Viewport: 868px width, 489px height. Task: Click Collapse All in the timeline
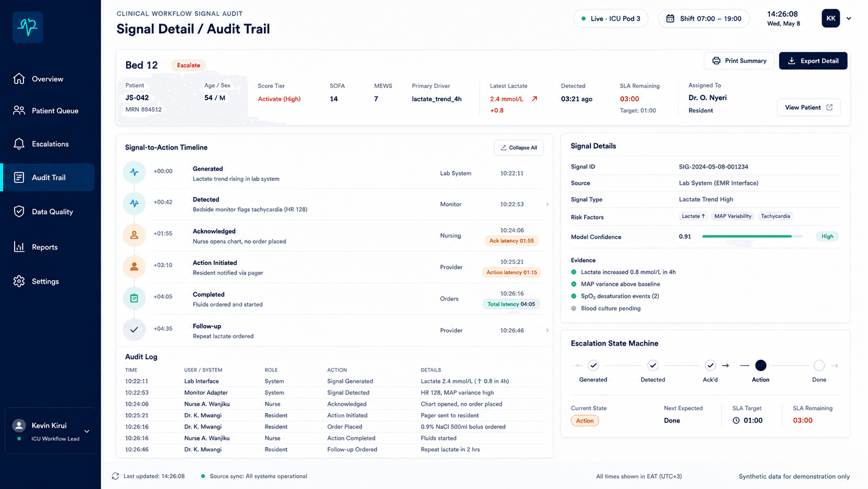click(519, 148)
